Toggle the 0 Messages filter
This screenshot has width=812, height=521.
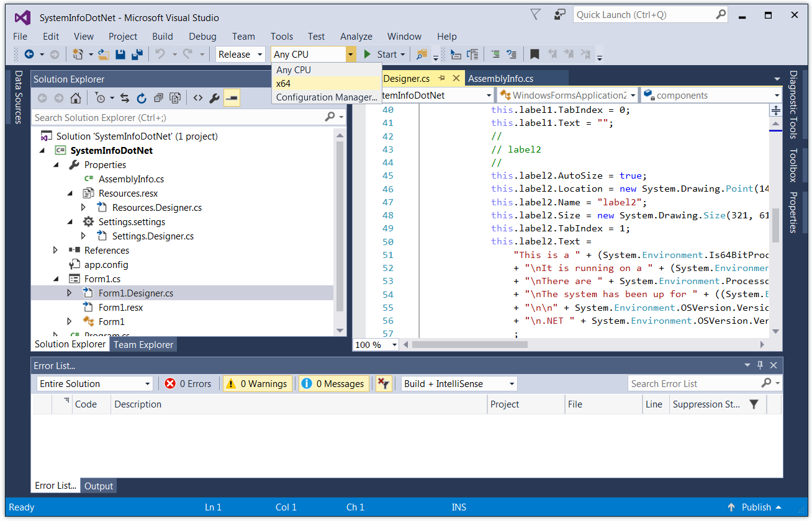pyautogui.click(x=333, y=384)
